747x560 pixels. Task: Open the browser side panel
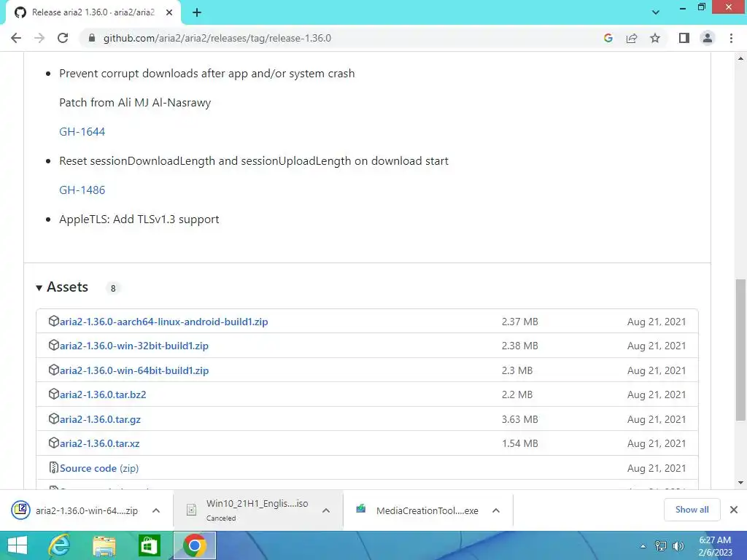(684, 38)
